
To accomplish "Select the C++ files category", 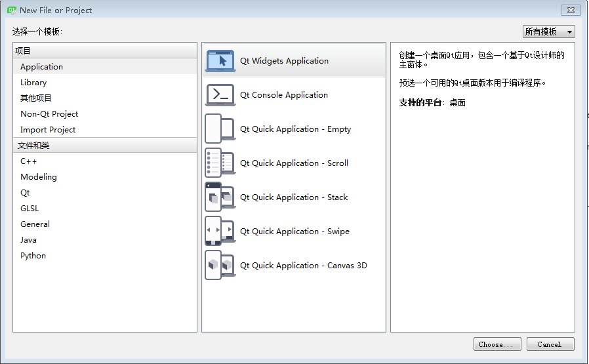I will click(105, 161).
